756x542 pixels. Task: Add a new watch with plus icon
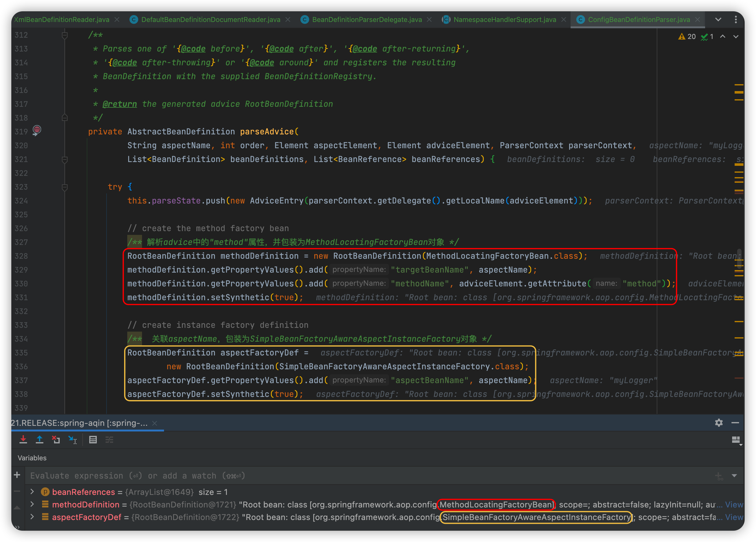click(x=17, y=475)
